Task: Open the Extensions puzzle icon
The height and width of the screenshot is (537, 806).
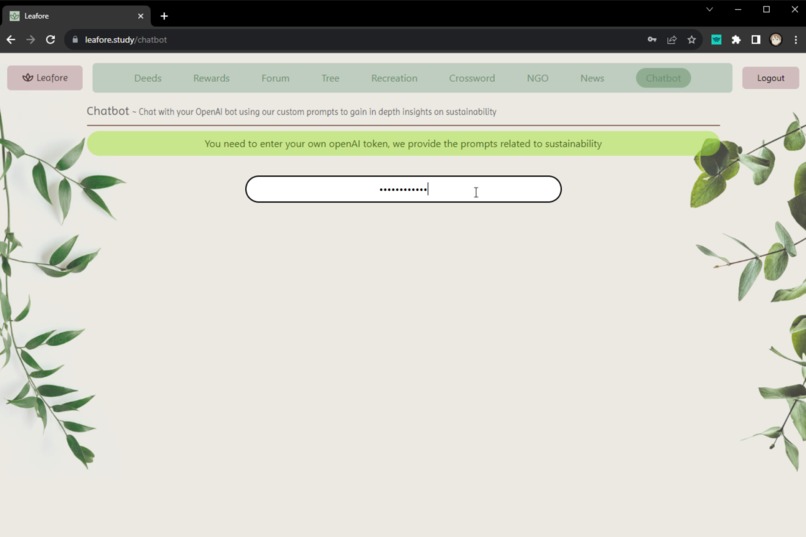Action: [x=736, y=40]
